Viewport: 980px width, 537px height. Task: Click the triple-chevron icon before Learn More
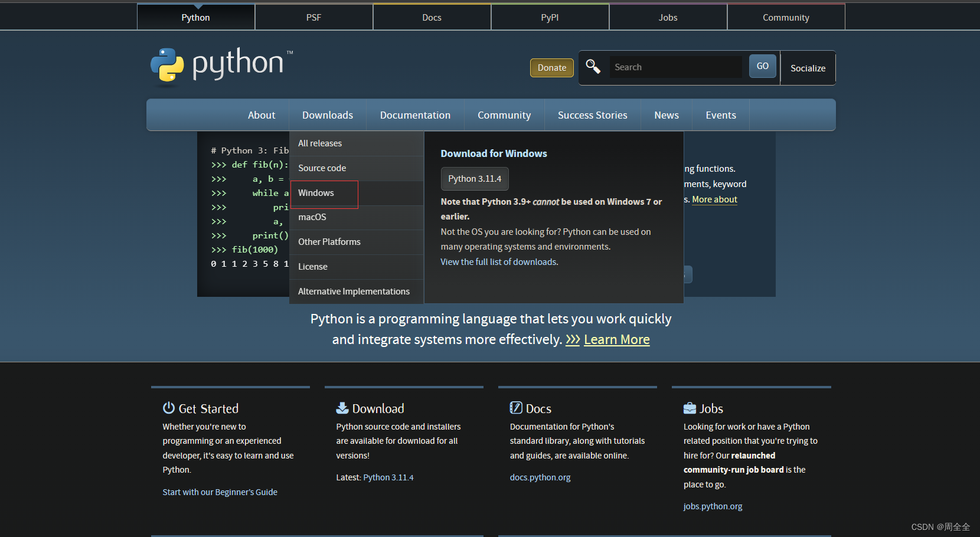pyautogui.click(x=573, y=340)
